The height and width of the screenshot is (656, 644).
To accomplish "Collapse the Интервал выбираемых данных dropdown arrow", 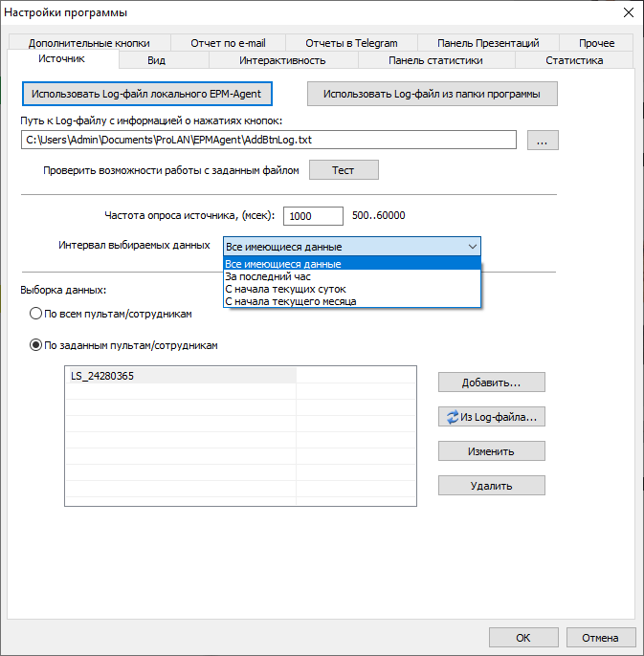I will (x=472, y=247).
